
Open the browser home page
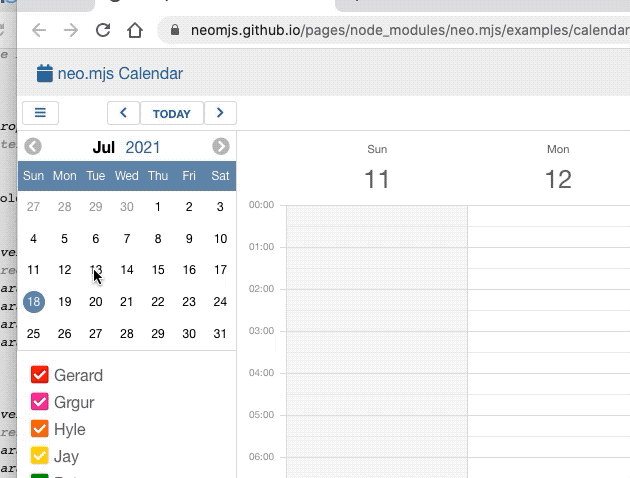coord(135,30)
